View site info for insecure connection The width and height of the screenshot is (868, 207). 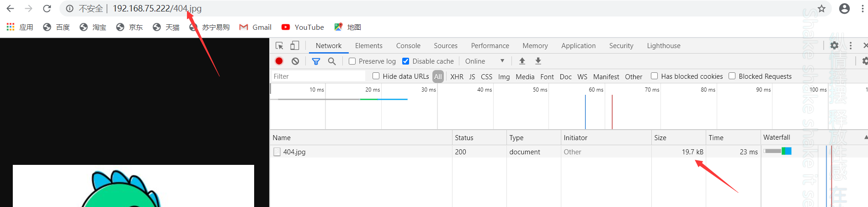click(x=69, y=8)
